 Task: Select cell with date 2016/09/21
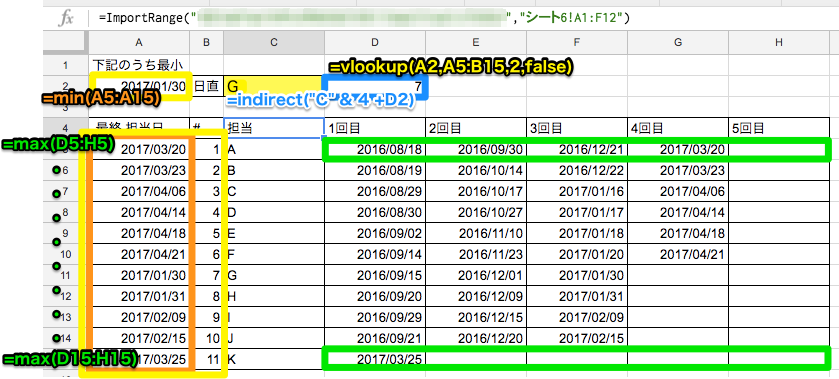pyautogui.click(x=375, y=338)
